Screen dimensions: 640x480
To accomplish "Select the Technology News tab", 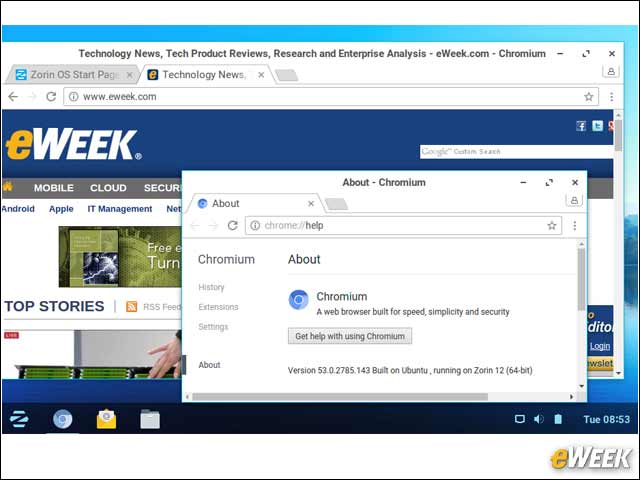I will [x=205, y=75].
